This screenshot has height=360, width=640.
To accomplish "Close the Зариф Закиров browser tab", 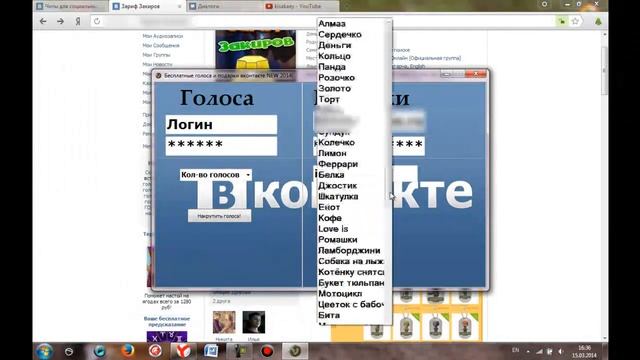I will click(x=179, y=7).
